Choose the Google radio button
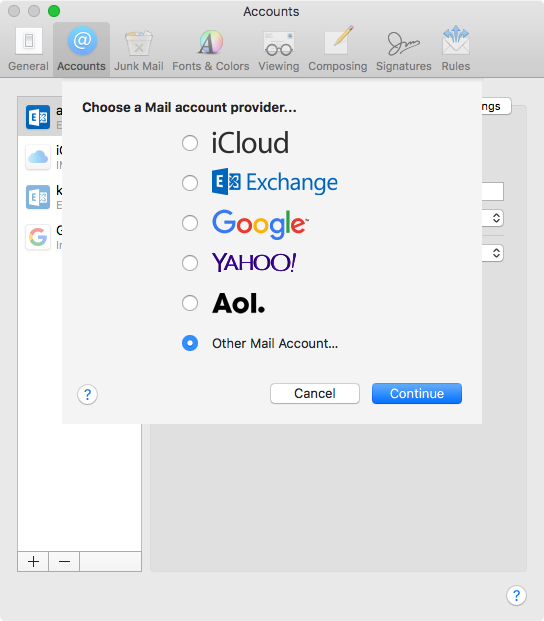The height and width of the screenshot is (621, 544). (x=190, y=223)
